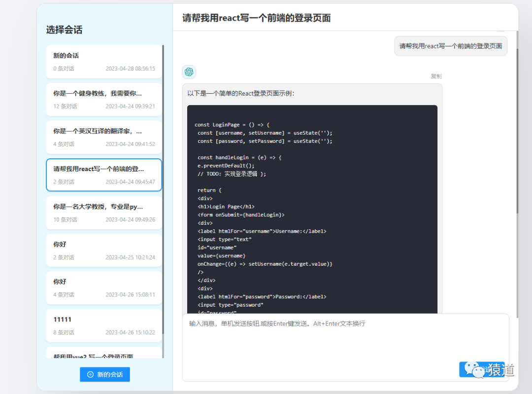Select the second 你好 conversation dated 04-26
Viewport: 532px width, 394px height.
pyautogui.click(x=103, y=287)
